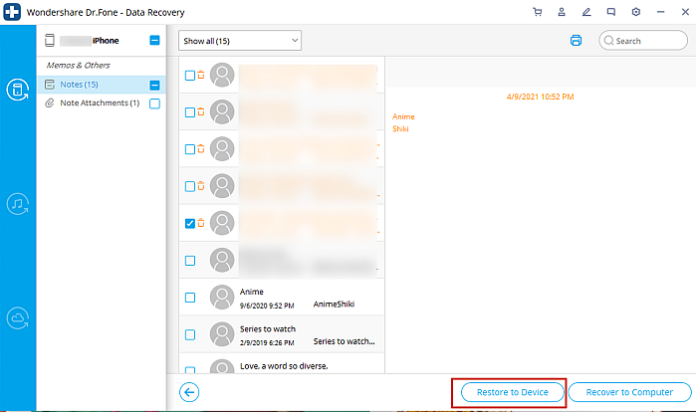696x412 pixels.
Task: Click the trash icon on the checked note
Action: click(x=201, y=223)
